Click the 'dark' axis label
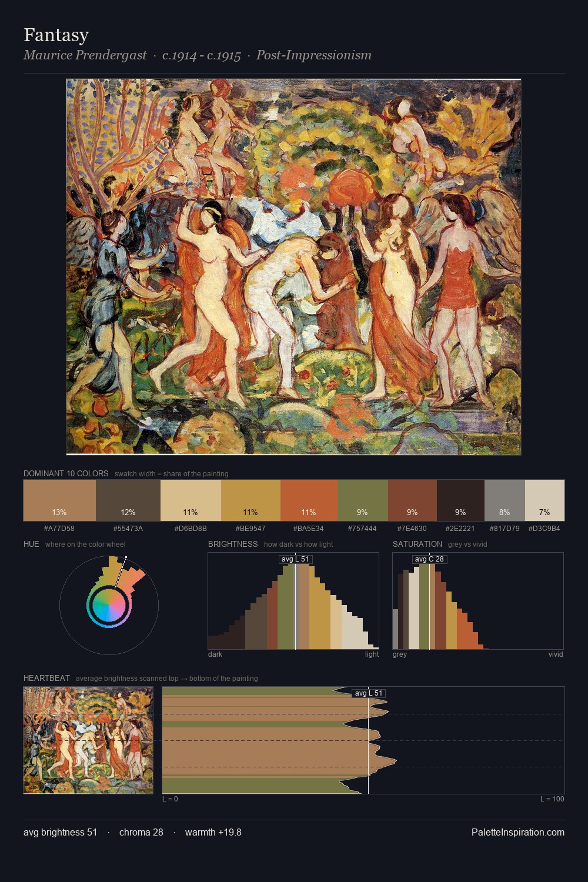588x882 pixels. coord(215,654)
